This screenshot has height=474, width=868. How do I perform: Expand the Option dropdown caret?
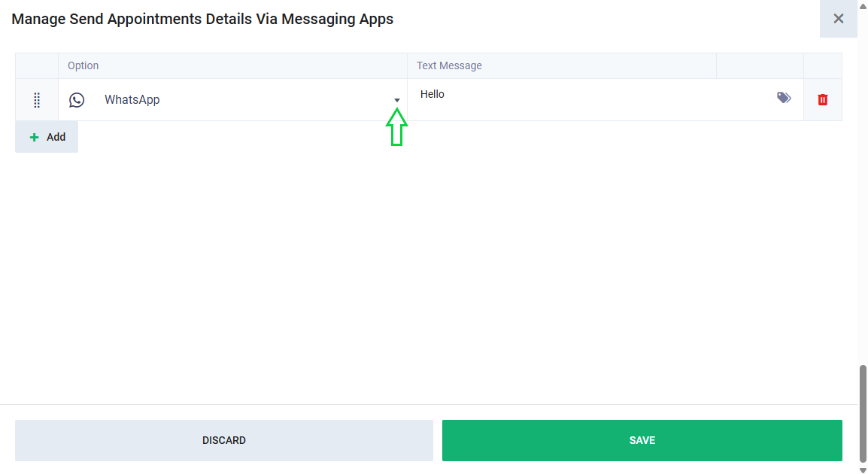pyautogui.click(x=397, y=100)
